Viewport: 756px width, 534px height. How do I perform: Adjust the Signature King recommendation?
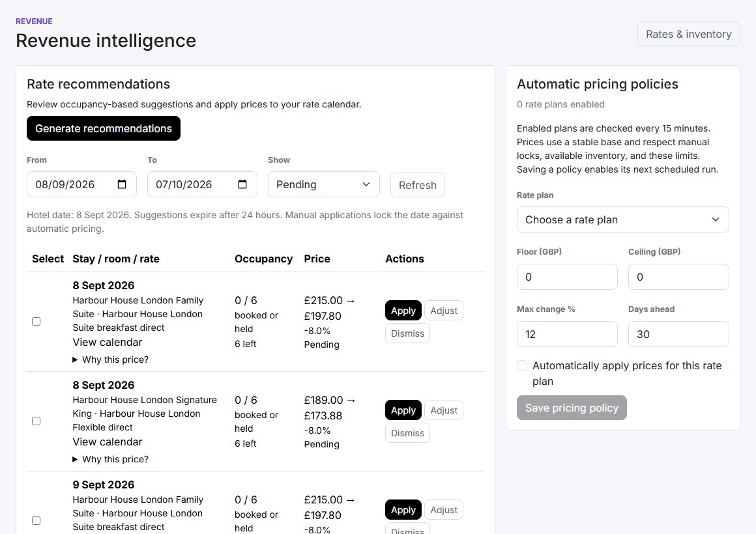coord(444,411)
